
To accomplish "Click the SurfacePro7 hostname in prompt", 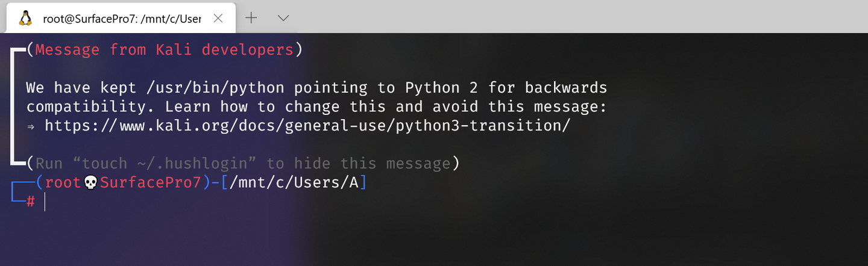I will click(150, 182).
